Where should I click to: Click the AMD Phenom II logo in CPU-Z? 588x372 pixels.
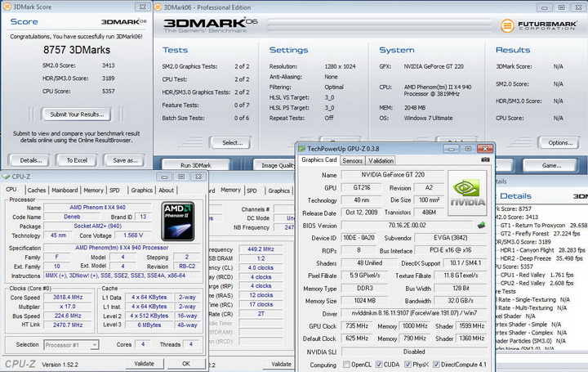click(x=178, y=221)
